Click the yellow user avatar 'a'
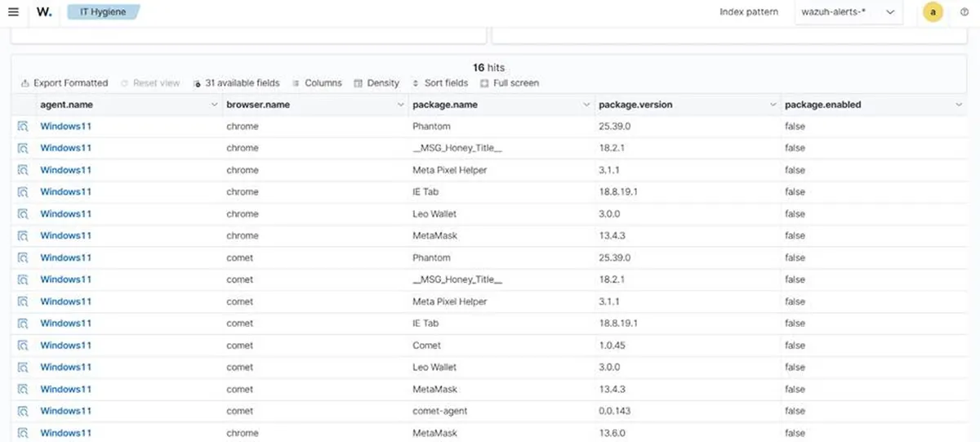980x442 pixels. pos(933,12)
